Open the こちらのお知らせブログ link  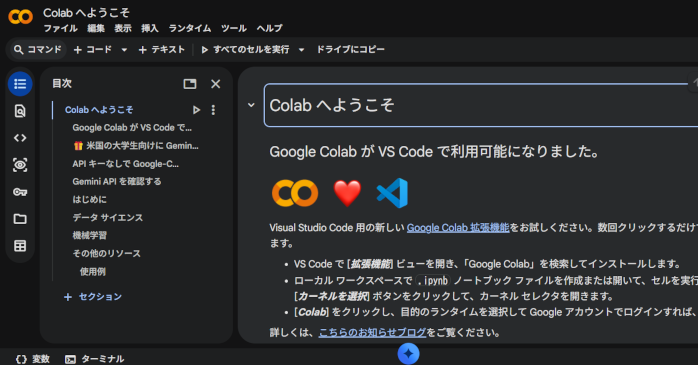373,333
